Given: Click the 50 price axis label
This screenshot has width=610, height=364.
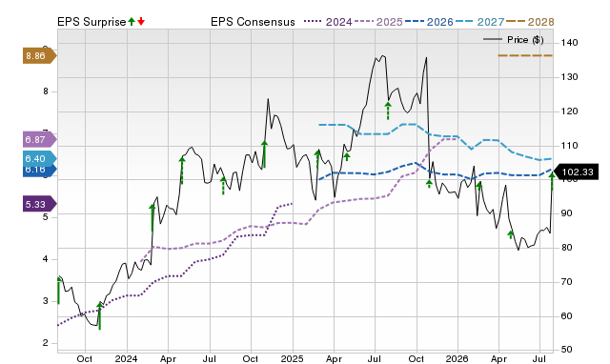Looking at the screenshot, I should 566,350.
